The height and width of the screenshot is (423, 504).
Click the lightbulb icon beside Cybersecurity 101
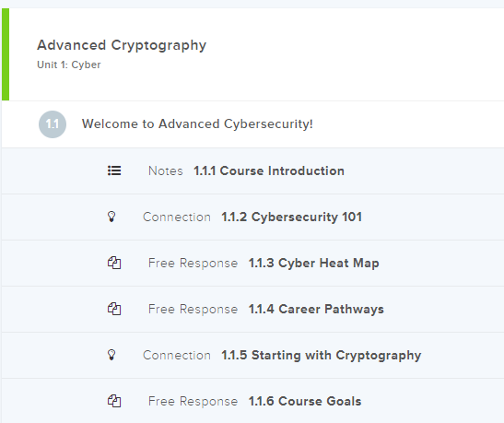pyautogui.click(x=111, y=217)
